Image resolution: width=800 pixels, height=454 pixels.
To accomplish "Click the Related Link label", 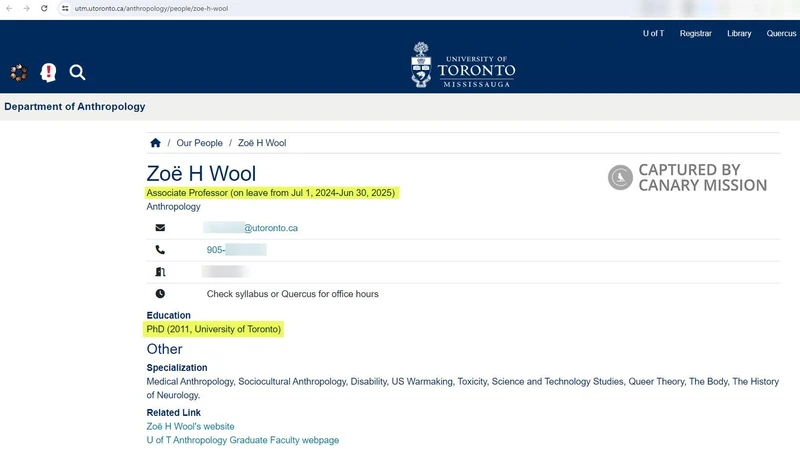I will (x=173, y=413).
